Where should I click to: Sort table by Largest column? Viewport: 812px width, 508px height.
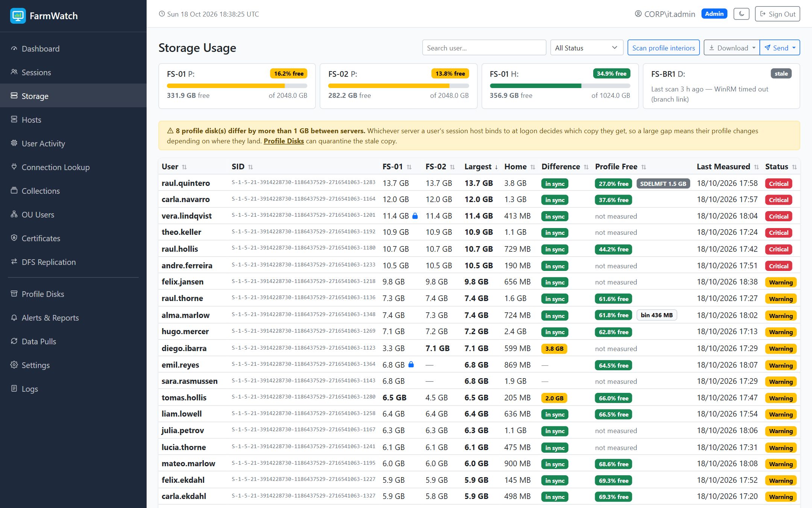click(x=481, y=167)
